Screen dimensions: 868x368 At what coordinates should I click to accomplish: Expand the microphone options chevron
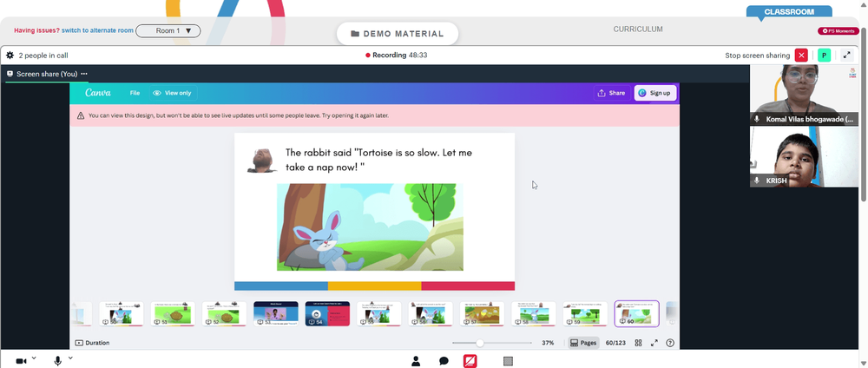(70, 358)
